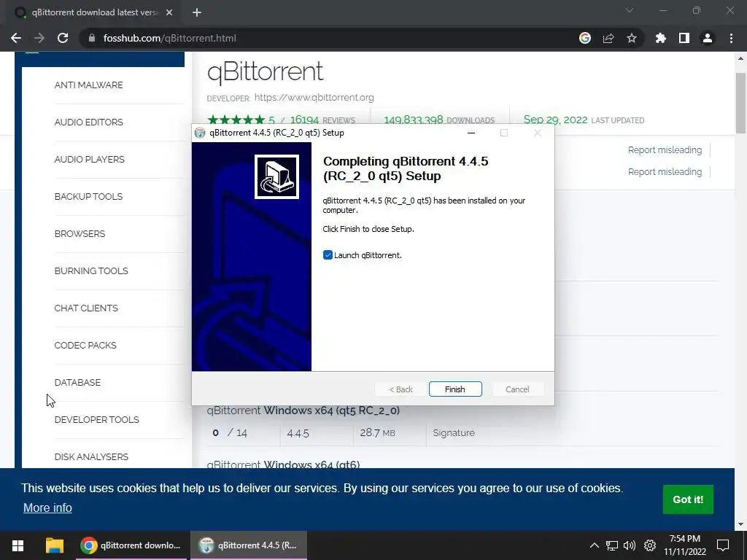Click the network tray icon
747x560 pixels.
[x=612, y=545]
